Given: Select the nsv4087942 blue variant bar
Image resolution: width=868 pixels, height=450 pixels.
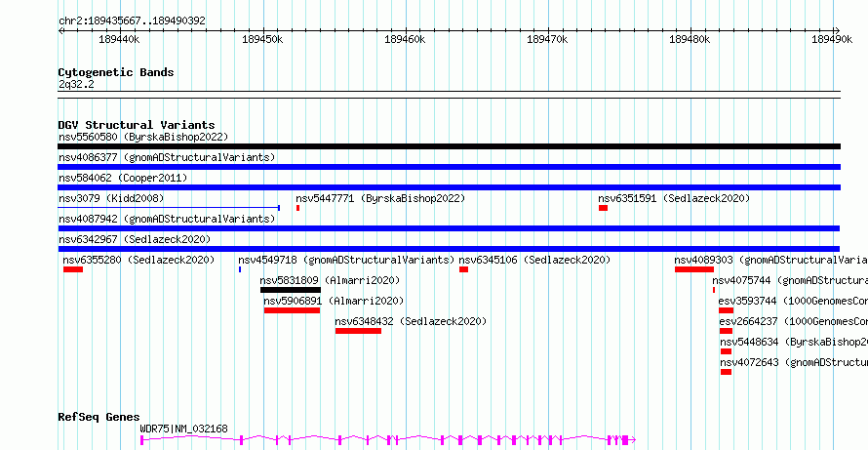Looking at the screenshot, I should [x=449, y=228].
